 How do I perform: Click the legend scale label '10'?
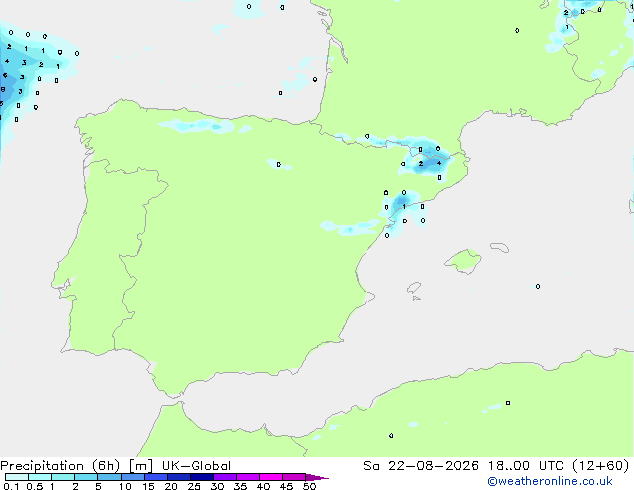click(125, 486)
